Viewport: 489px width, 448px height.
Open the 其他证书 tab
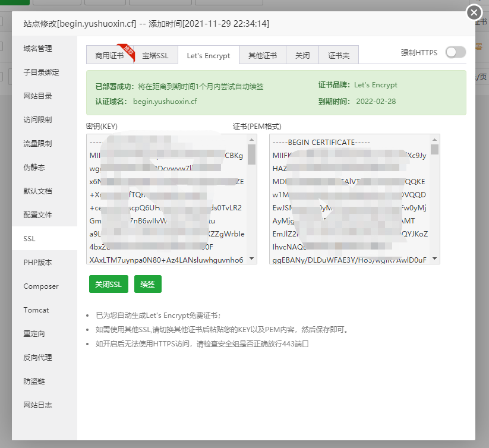click(262, 55)
